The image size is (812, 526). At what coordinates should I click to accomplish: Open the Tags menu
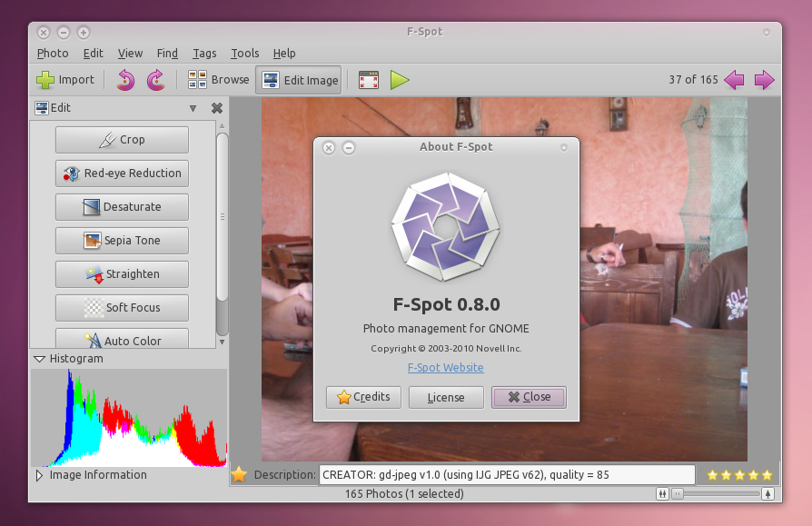[x=204, y=54]
